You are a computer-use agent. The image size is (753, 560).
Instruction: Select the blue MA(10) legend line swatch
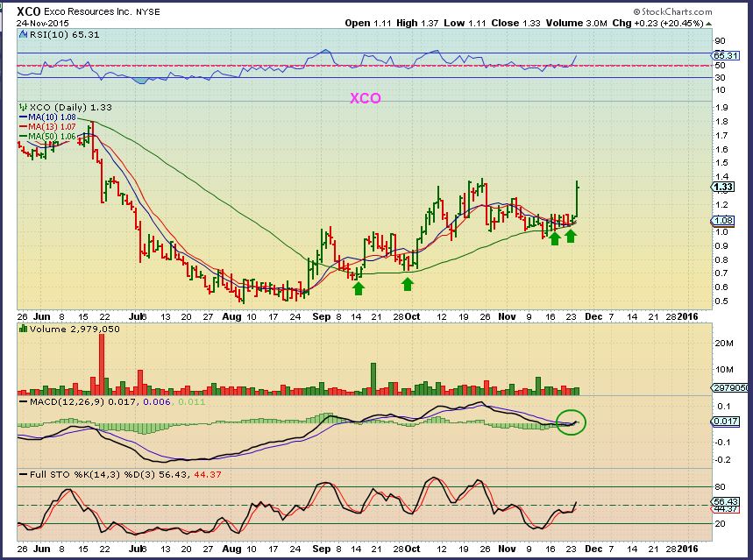[x=23, y=117]
